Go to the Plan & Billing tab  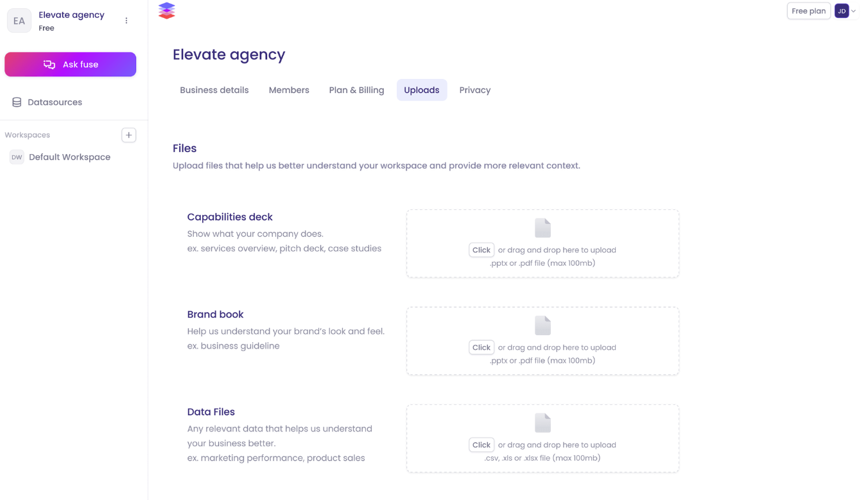click(x=356, y=91)
